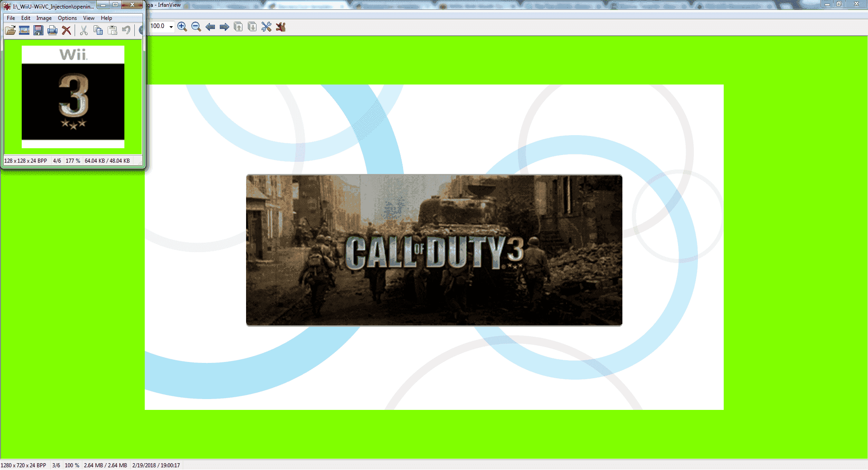Open IrfanView settings via the tools icon
The height and width of the screenshot is (470, 868).
[x=266, y=27]
